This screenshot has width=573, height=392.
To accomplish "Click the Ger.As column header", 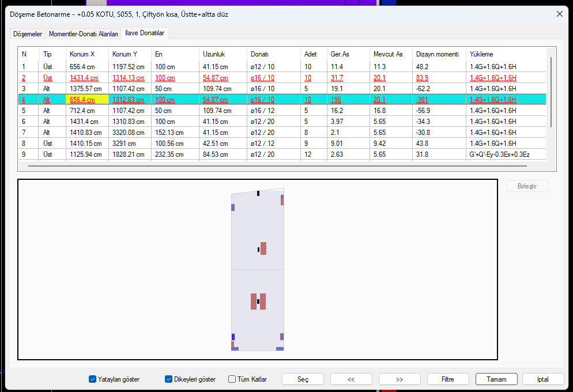I will point(348,54).
